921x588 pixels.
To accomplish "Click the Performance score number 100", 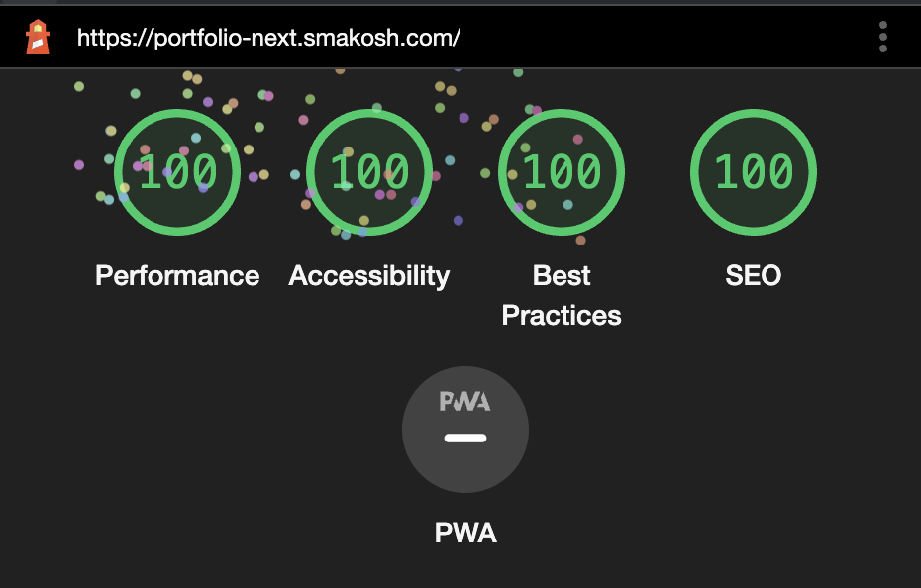I will click(x=177, y=172).
